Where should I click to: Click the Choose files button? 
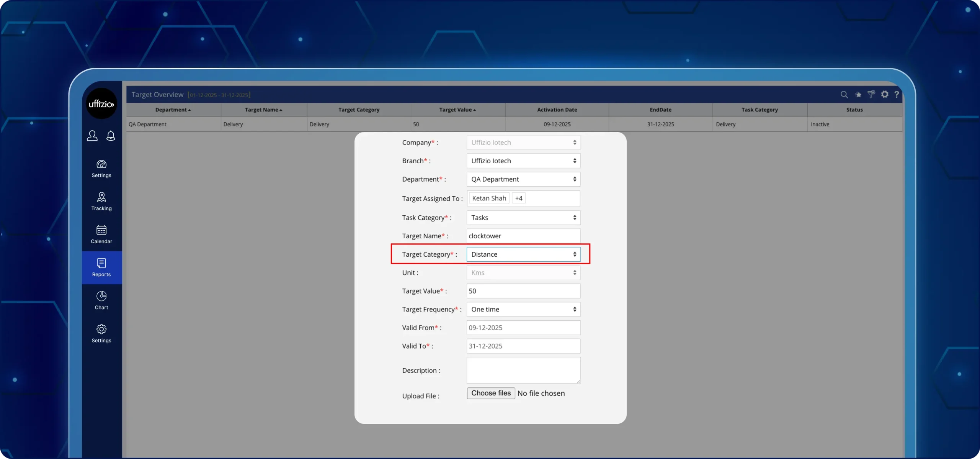(x=491, y=393)
